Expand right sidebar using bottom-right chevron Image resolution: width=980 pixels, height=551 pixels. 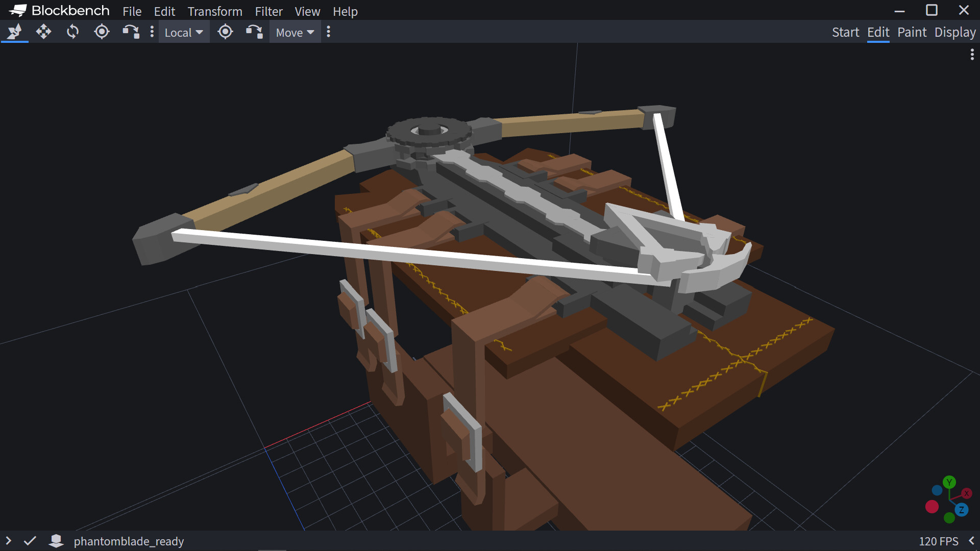coord(971,541)
